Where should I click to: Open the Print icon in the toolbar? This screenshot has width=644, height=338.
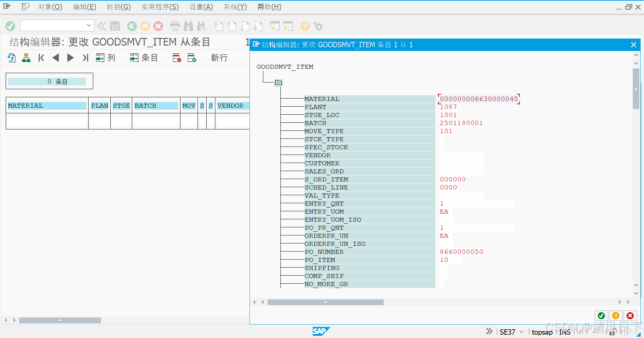(175, 26)
